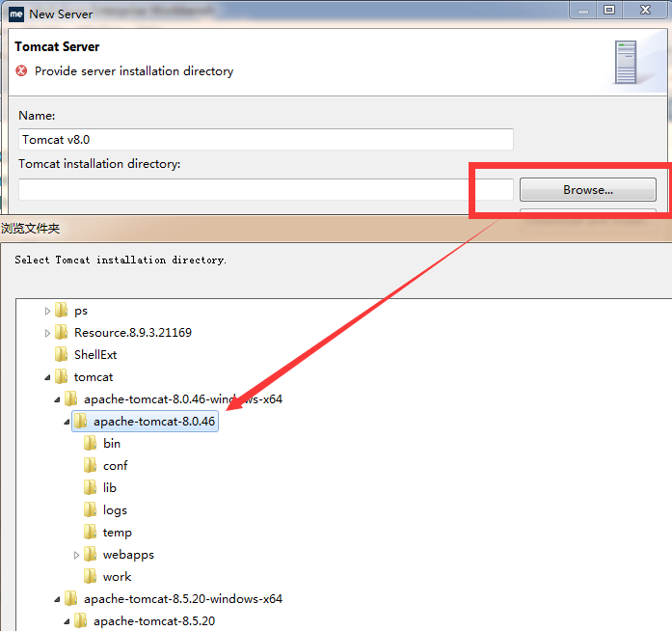Click the ShellExt folder icon
This screenshot has height=631, width=672.
[62, 354]
